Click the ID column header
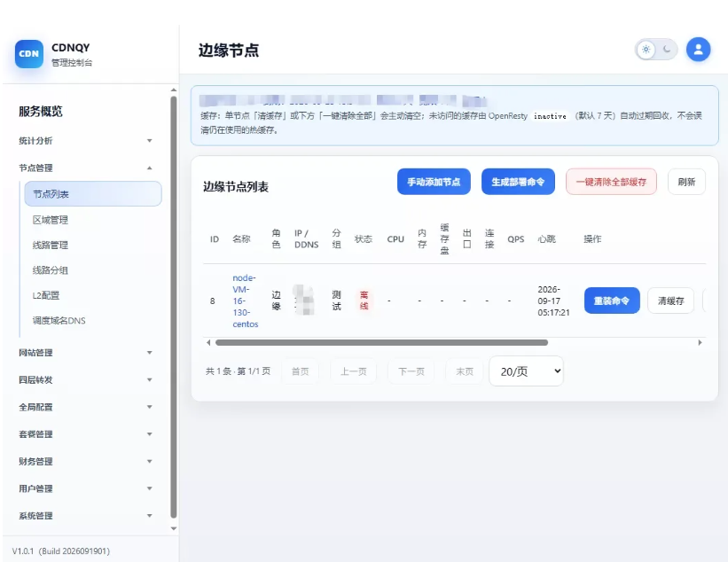728x562 pixels. coord(214,239)
